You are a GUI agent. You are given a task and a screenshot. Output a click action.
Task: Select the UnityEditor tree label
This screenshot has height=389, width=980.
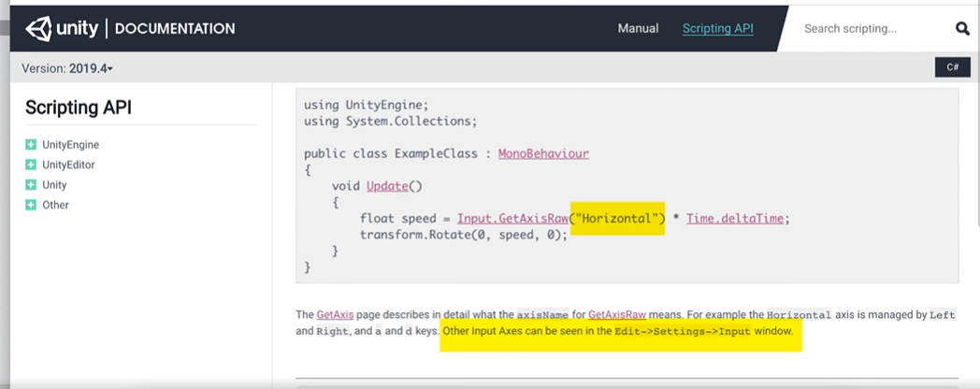68,165
